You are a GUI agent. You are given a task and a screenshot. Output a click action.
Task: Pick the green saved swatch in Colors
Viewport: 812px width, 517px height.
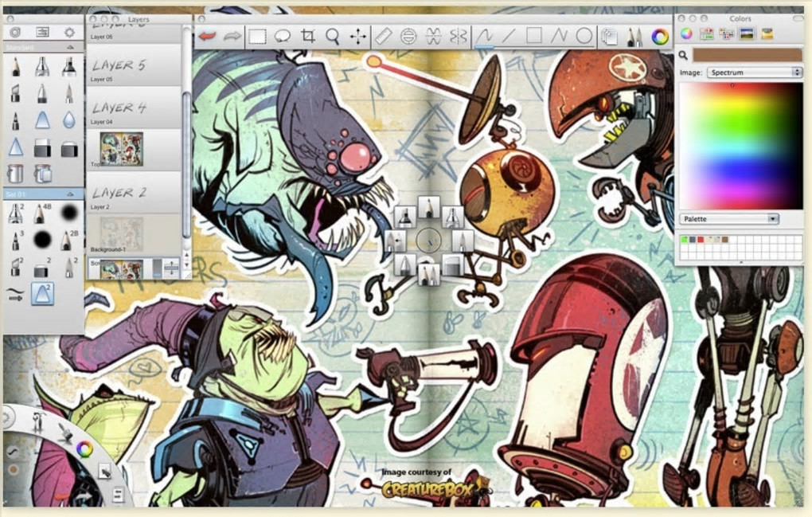point(684,240)
